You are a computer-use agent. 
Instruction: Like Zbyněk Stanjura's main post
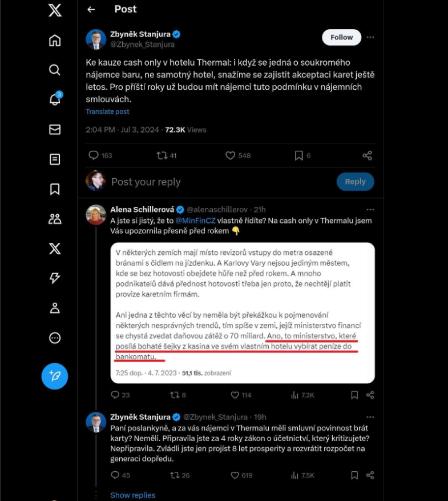[x=230, y=155]
